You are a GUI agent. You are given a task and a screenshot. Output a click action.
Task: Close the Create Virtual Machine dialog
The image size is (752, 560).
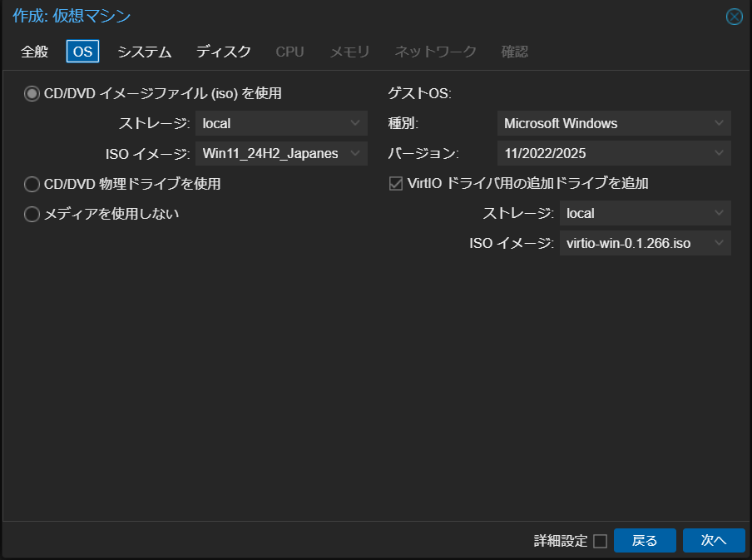click(x=735, y=17)
